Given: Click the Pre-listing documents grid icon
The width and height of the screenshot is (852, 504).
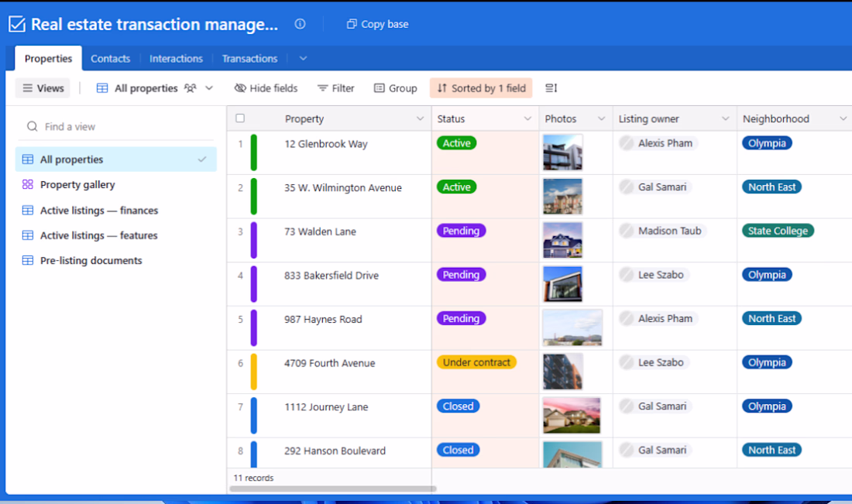Looking at the screenshot, I should pyautogui.click(x=28, y=261).
